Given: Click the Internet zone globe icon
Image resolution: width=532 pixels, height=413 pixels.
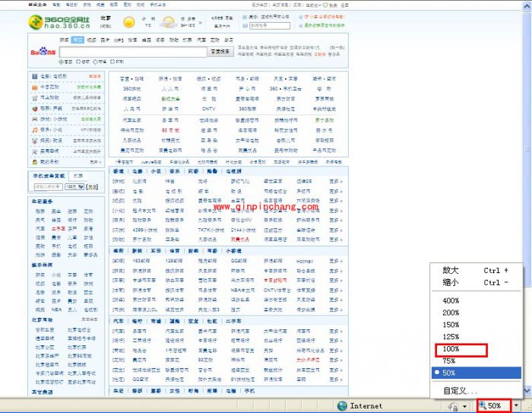Looking at the screenshot, I should [x=342, y=406].
